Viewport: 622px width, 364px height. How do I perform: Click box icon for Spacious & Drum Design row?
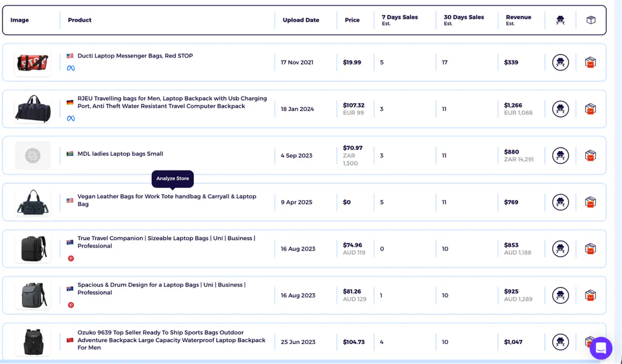(x=590, y=295)
